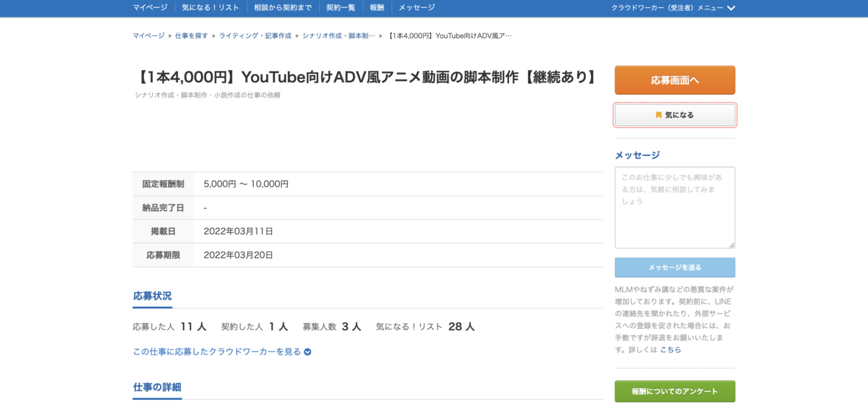Click the 気になる！リスト 28 人 count
Viewport: 868px width, 407px height.
coord(425,327)
